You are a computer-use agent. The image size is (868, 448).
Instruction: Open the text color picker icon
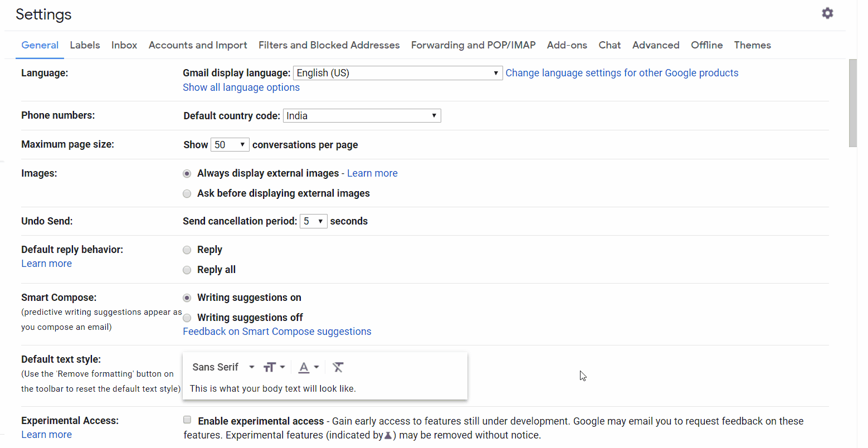coord(308,367)
